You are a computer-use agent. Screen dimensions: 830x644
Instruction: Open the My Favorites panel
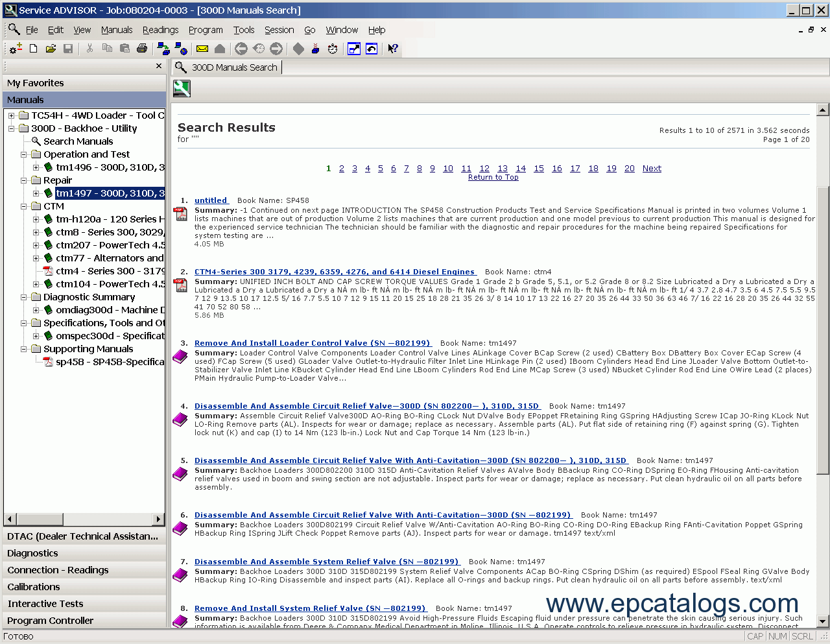point(84,83)
